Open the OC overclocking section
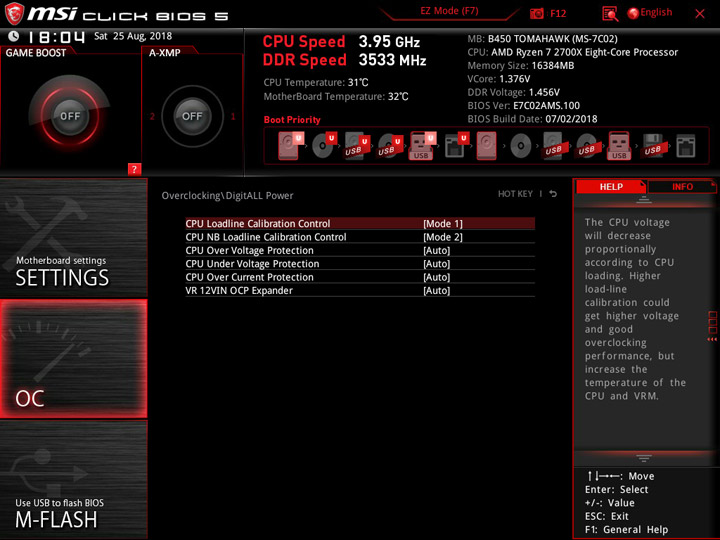This screenshot has height=540, width=720. (x=73, y=359)
